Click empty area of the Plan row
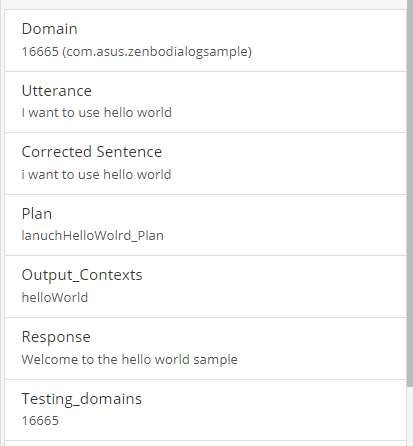This screenshot has height=446, width=413. (283, 225)
